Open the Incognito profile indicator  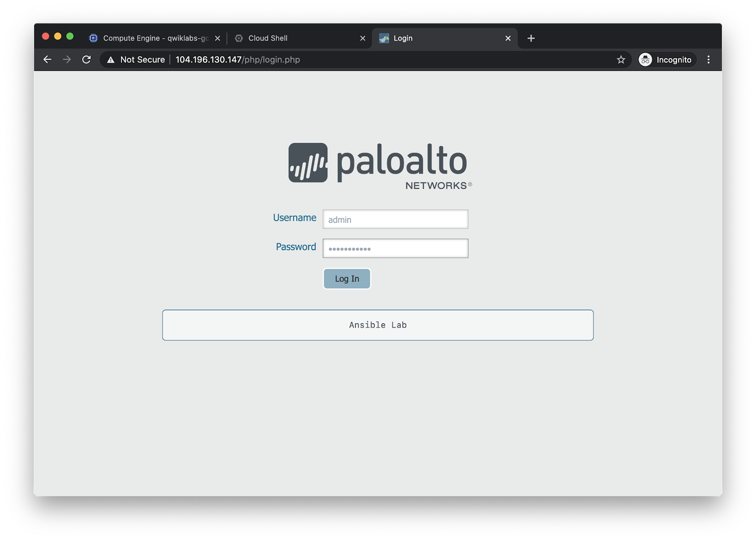coord(667,59)
